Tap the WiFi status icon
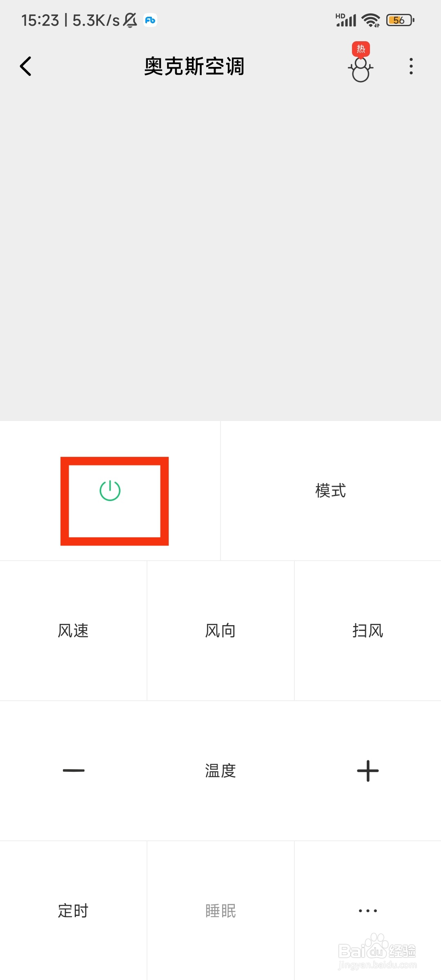The image size is (441, 980). (x=371, y=20)
